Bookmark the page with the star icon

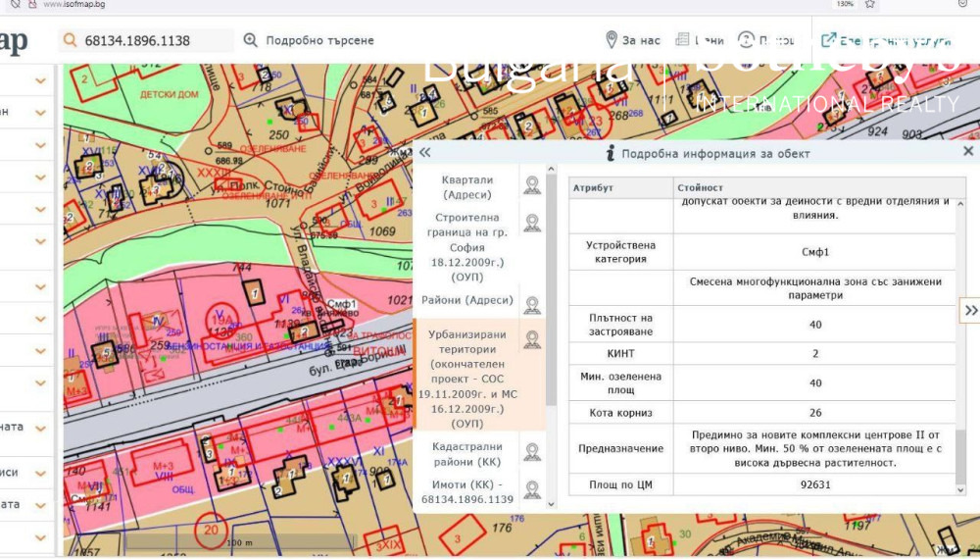coord(870,4)
